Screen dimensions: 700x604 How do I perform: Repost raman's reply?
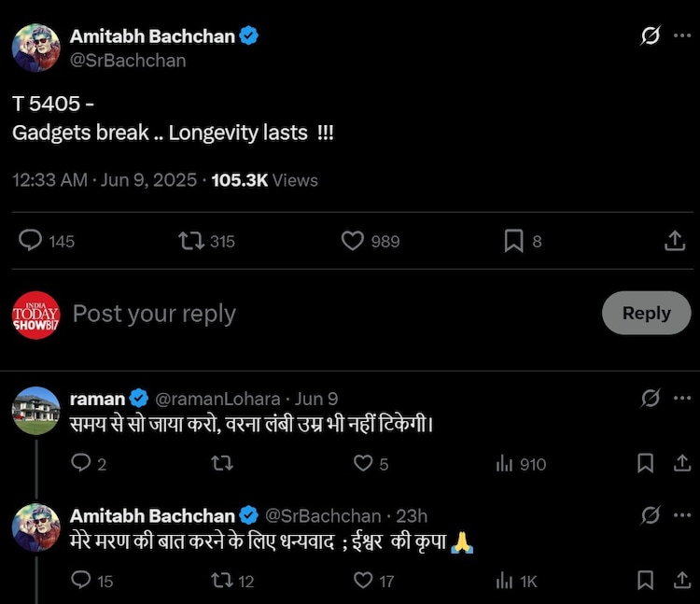[222, 463]
